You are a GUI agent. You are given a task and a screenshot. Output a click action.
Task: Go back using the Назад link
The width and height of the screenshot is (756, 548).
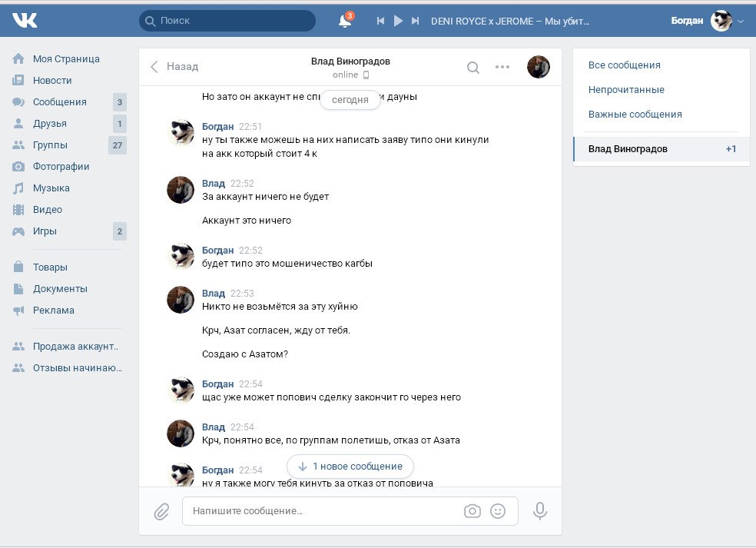[x=174, y=67]
